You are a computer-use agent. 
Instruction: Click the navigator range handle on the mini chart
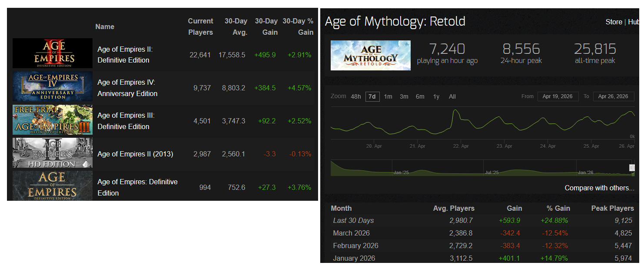632,168
